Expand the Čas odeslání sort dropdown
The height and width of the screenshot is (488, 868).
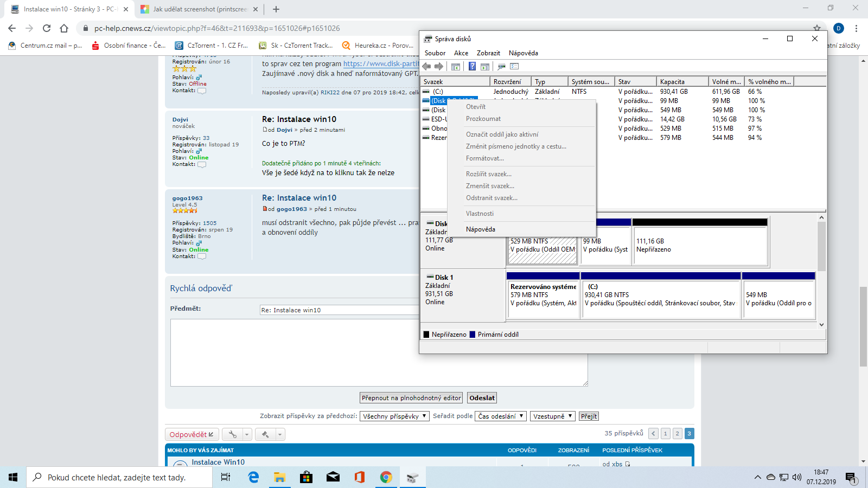point(501,416)
